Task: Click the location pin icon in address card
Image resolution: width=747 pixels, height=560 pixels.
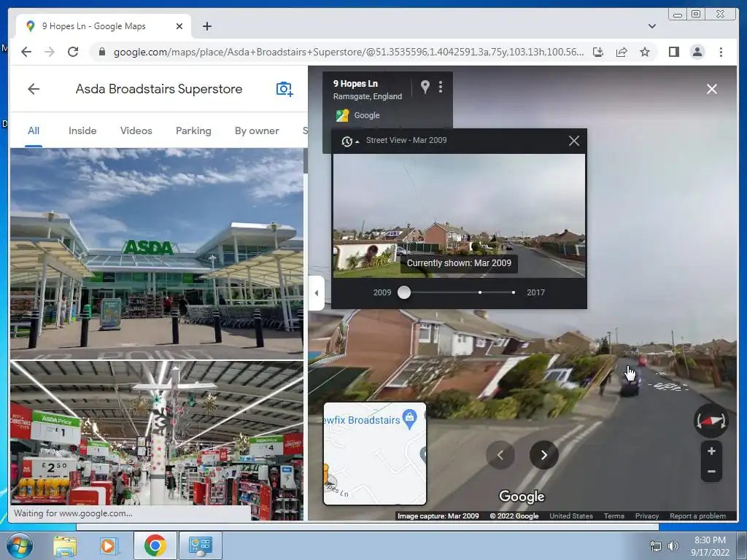Action: pos(425,87)
